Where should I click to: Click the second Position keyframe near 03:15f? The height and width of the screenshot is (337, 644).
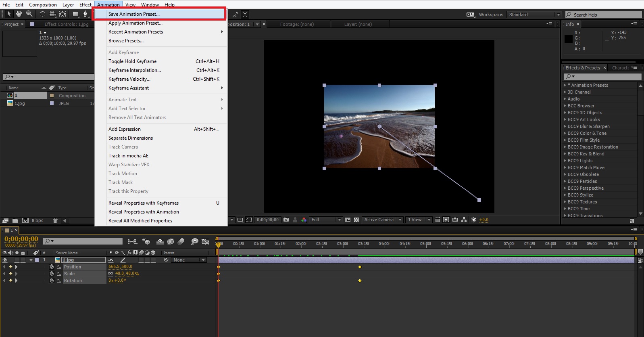point(360,267)
